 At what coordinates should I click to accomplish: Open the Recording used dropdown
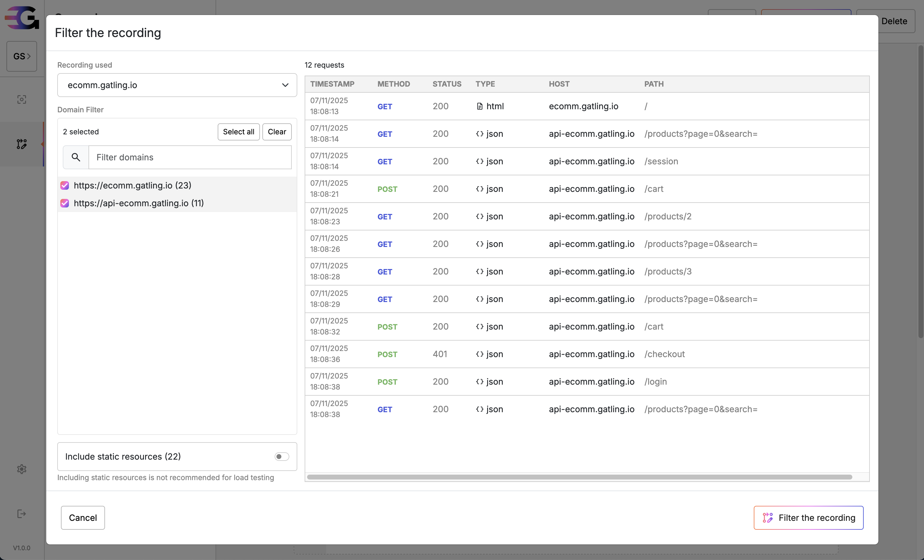point(177,85)
